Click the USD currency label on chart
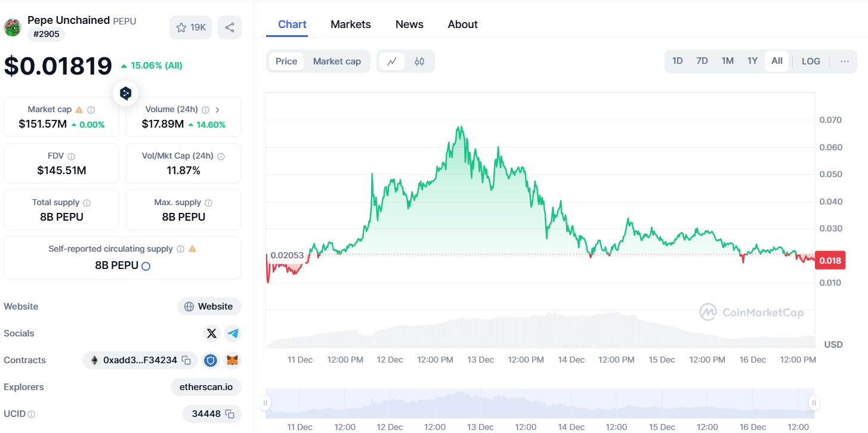Screen dimensions: 868x433 pos(833,345)
